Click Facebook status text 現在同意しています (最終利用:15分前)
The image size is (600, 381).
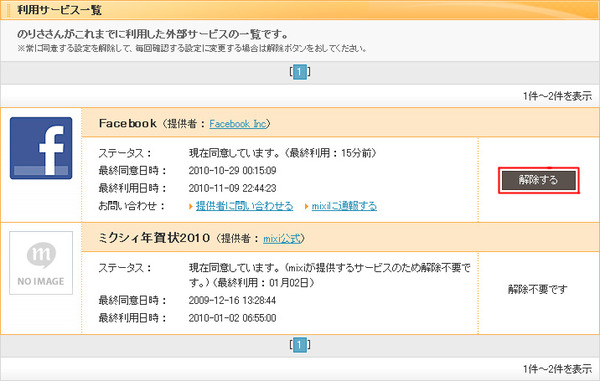(283, 153)
